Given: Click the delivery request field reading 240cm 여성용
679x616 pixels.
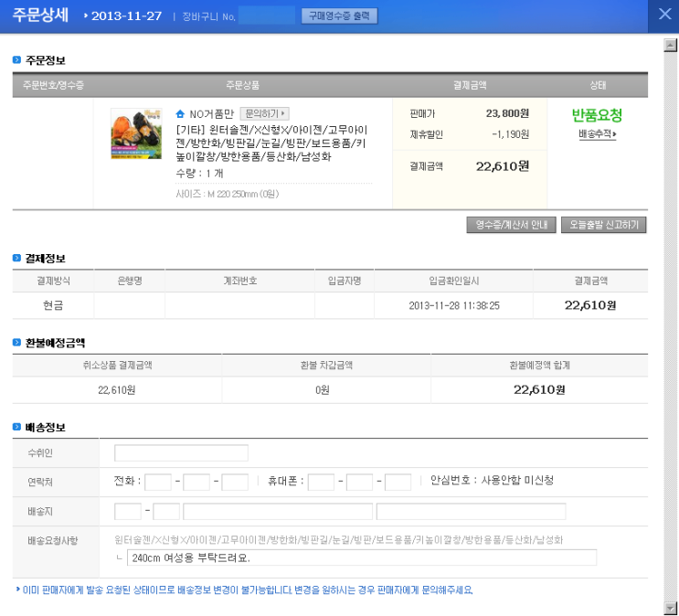Looking at the screenshot, I should pos(362,558).
